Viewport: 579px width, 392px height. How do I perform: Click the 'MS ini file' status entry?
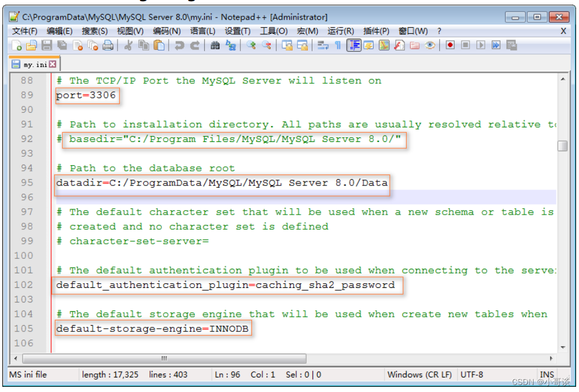click(x=28, y=375)
